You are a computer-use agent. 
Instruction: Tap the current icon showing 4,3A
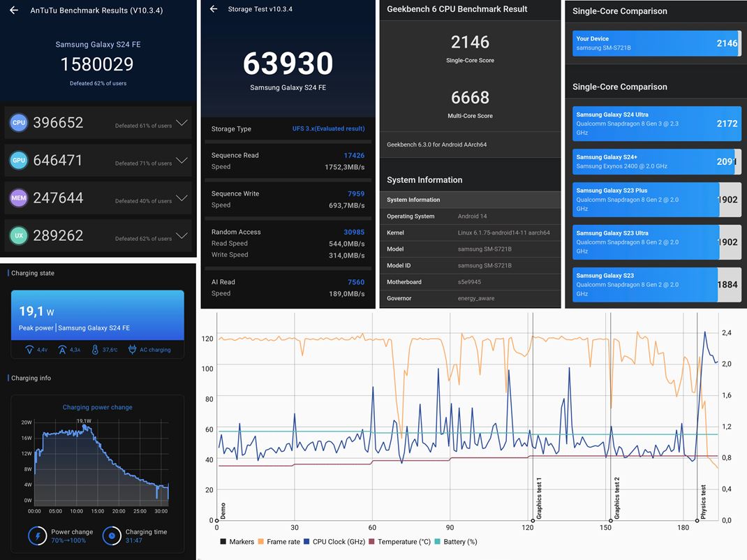tap(62, 350)
